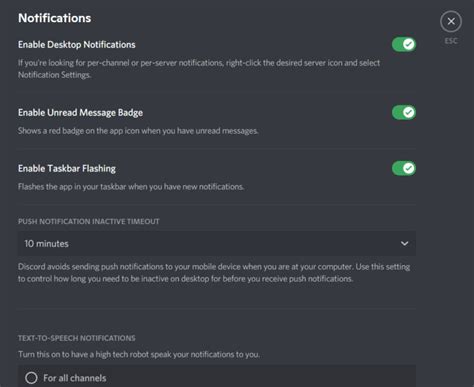Click the Enable Taskbar Flashing label text

pos(67,169)
